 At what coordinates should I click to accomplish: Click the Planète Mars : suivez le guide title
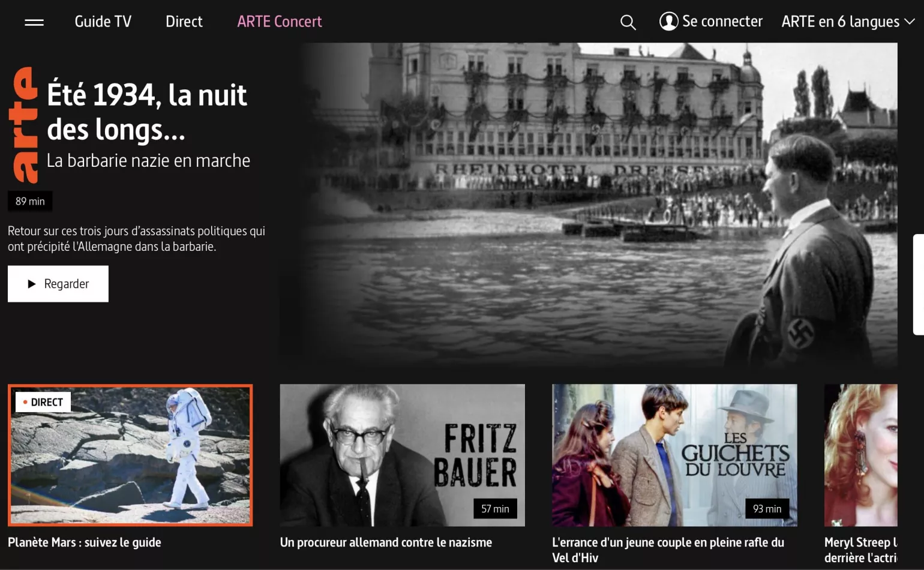85,542
